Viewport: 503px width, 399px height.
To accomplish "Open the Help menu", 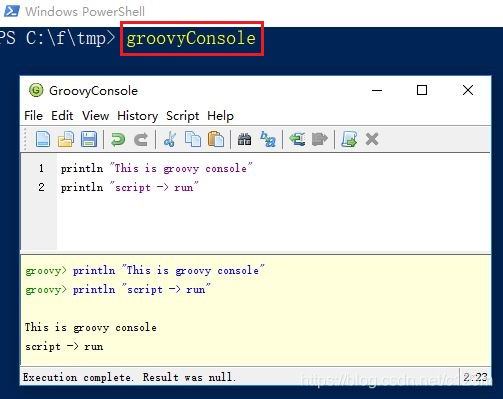I will click(220, 116).
